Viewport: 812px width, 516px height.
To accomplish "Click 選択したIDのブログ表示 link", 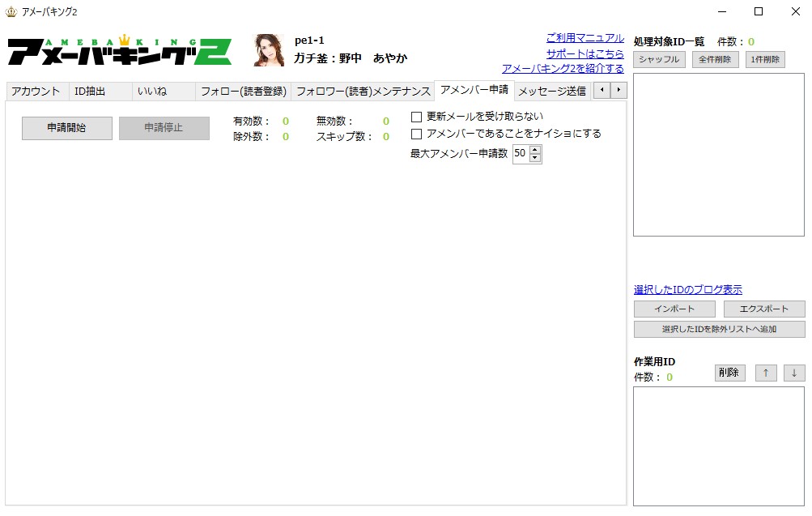I will click(687, 290).
